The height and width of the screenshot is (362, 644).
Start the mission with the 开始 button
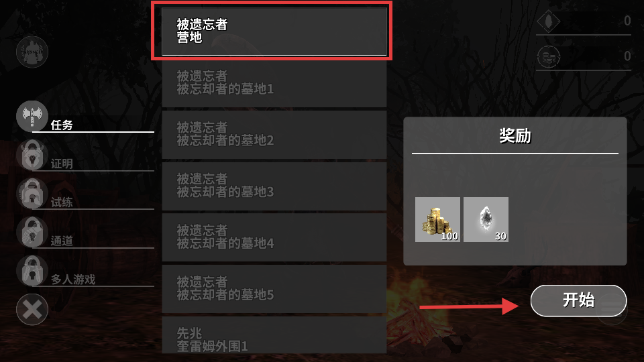click(578, 301)
